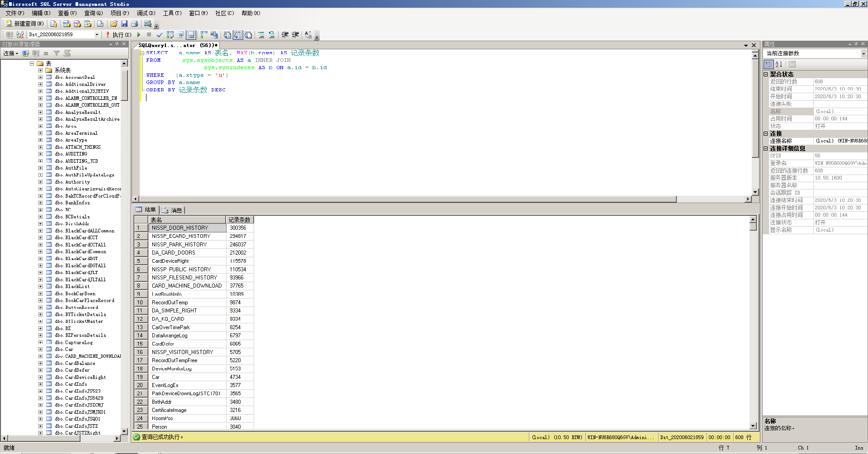Toggle Results to Grid output mode
The height and width of the screenshot is (454, 868).
pyautogui.click(x=238, y=34)
